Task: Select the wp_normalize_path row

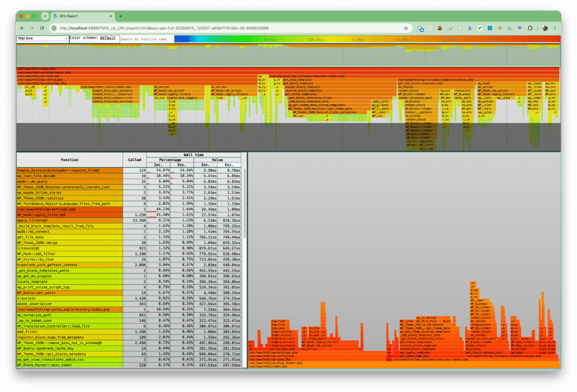Action: [129, 315]
